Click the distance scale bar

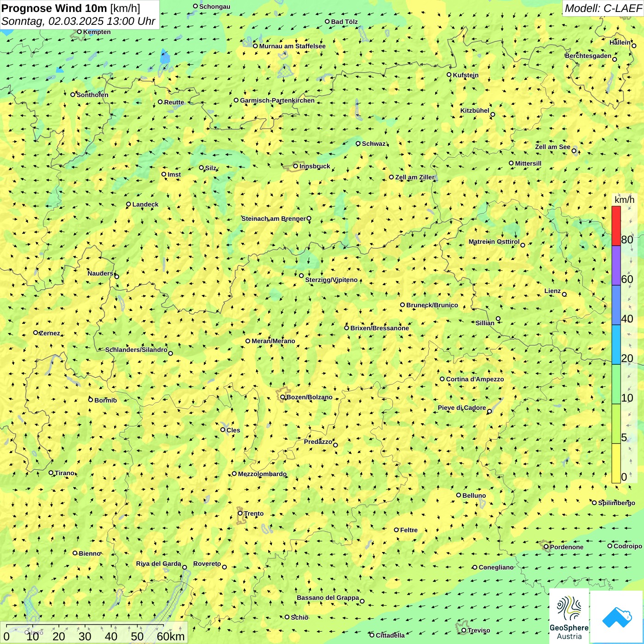(94, 632)
